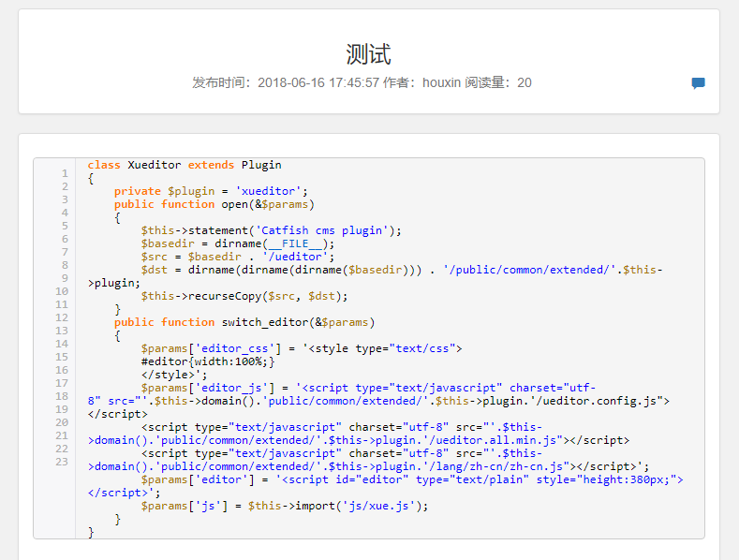
Task: Click publish time 2018-06-16 17:45:57
Action: click(x=318, y=82)
